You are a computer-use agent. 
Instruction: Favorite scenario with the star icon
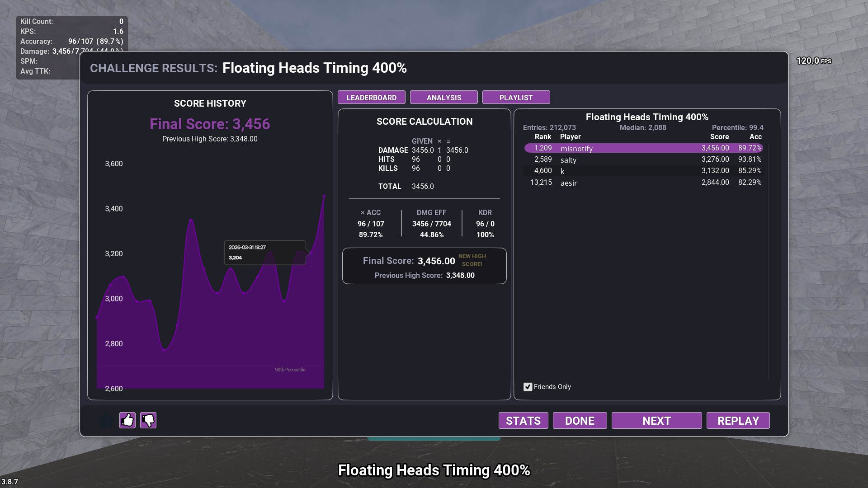107,420
